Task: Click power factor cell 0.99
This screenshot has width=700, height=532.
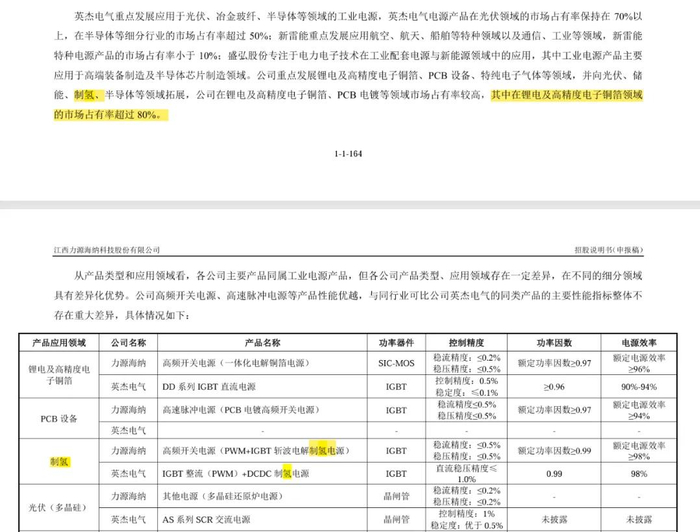Action: click(x=554, y=474)
